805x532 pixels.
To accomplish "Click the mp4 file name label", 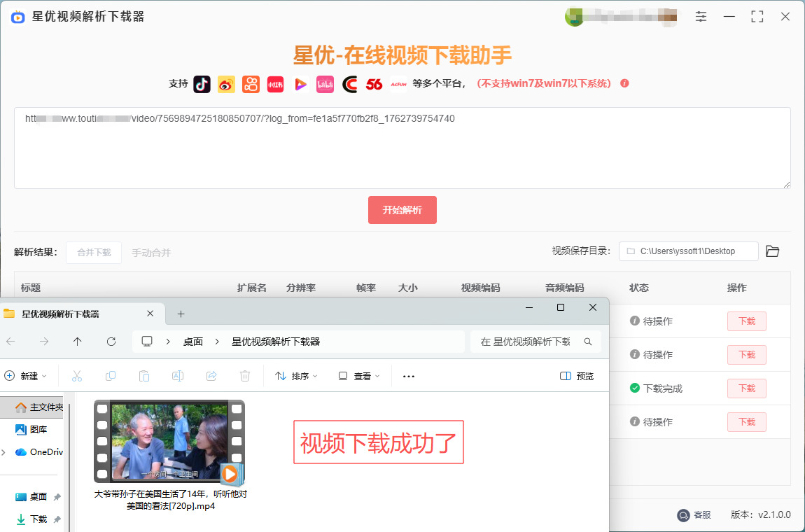I will pyautogui.click(x=171, y=500).
